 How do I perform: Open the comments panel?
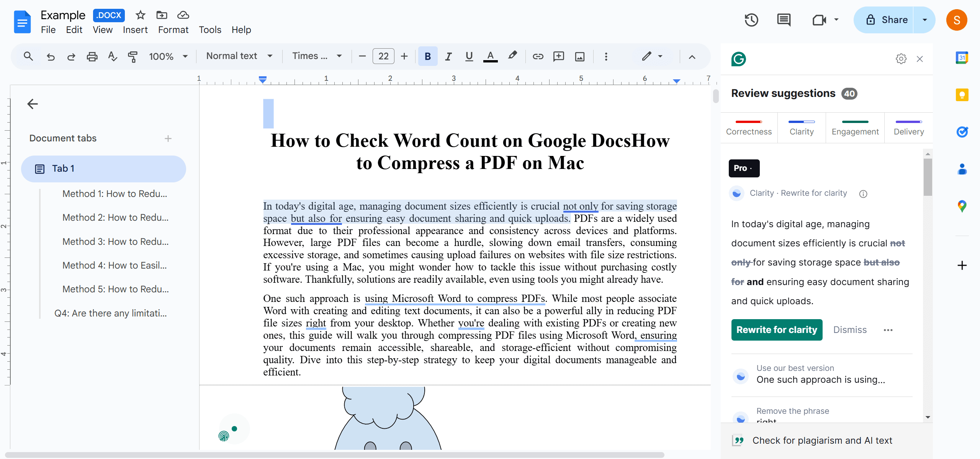[x=784, y=20]
